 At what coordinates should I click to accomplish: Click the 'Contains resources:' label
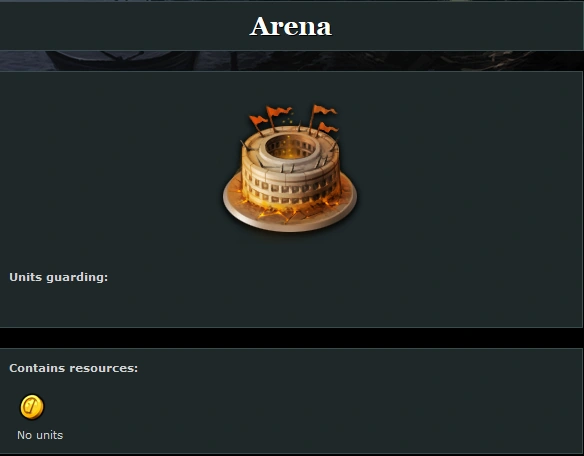coord(73,368)
